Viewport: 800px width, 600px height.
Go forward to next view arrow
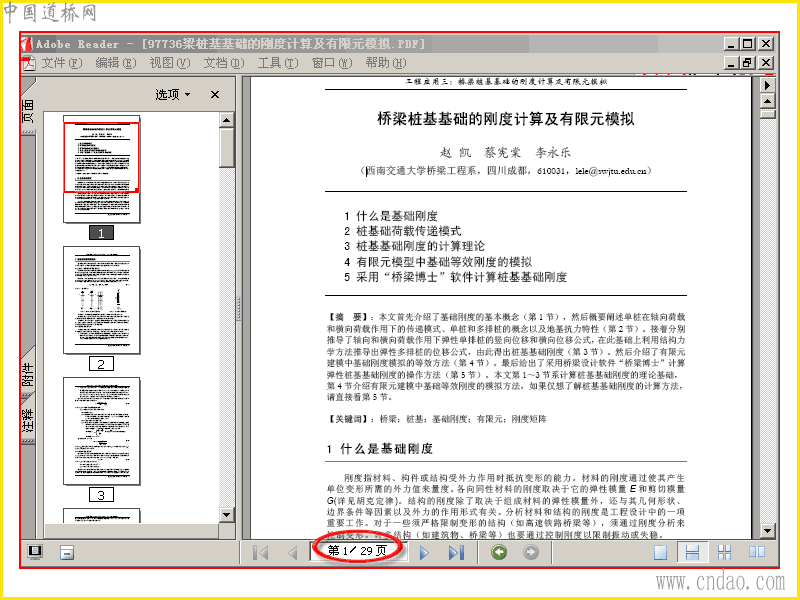531,552
